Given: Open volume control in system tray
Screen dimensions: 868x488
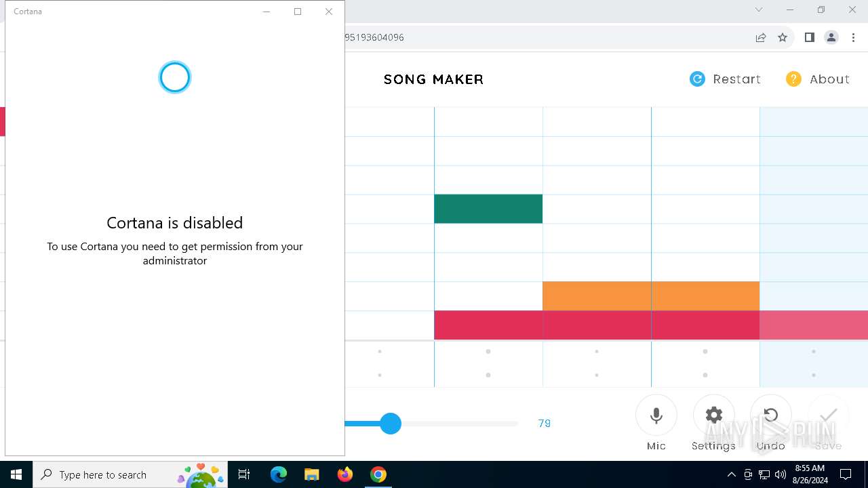Looking at the screenshot, I should 781,474.
